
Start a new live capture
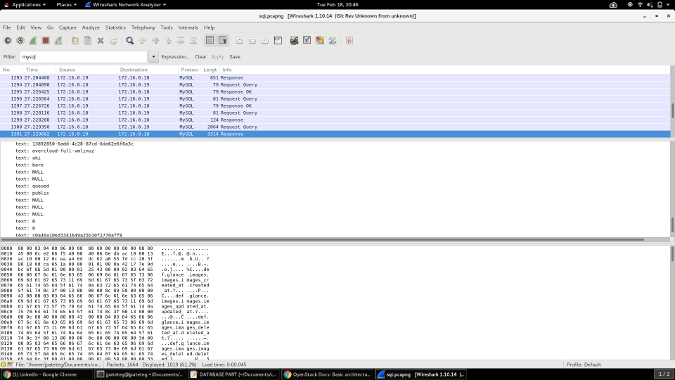[x=33, y=40]
